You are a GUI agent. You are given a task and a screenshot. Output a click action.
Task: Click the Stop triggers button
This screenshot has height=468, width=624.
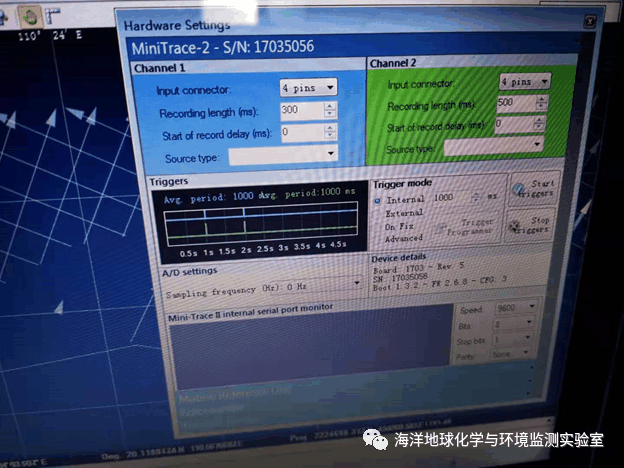click(x=531, y=225)
